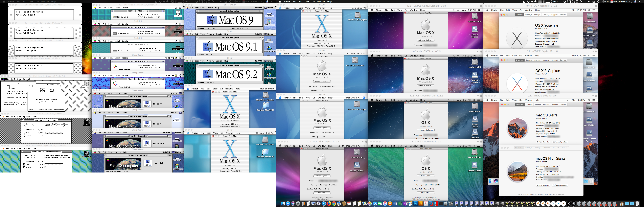The width and height of the screenshot is (644, 207).
Task: Expand dropdown arrow on Mavericks 10.9.5 title bar
Action: pos(478,142)
